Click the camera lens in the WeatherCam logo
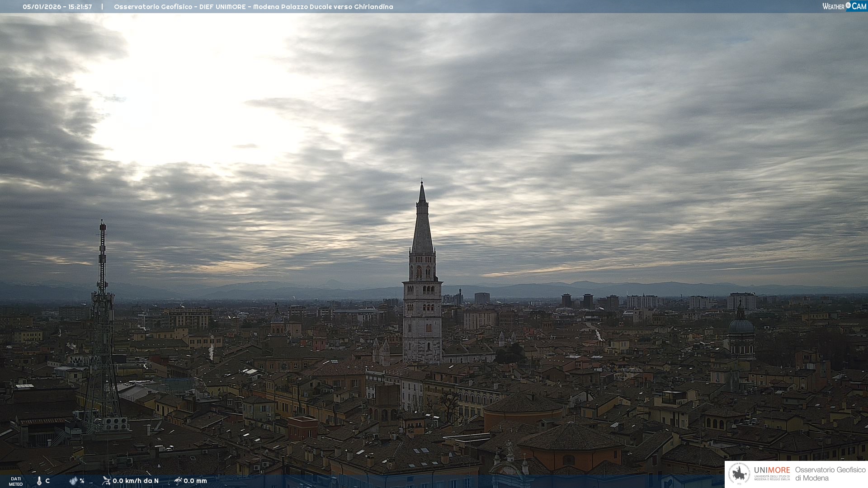Screen dimensions: 868x488 pyautogui.click(x=848, y=5)
